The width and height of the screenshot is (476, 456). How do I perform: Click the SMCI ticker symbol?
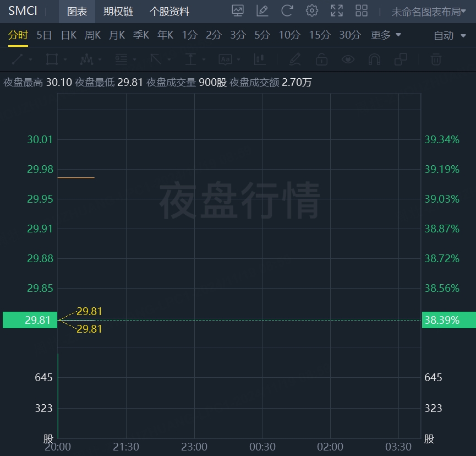[23, 11]
